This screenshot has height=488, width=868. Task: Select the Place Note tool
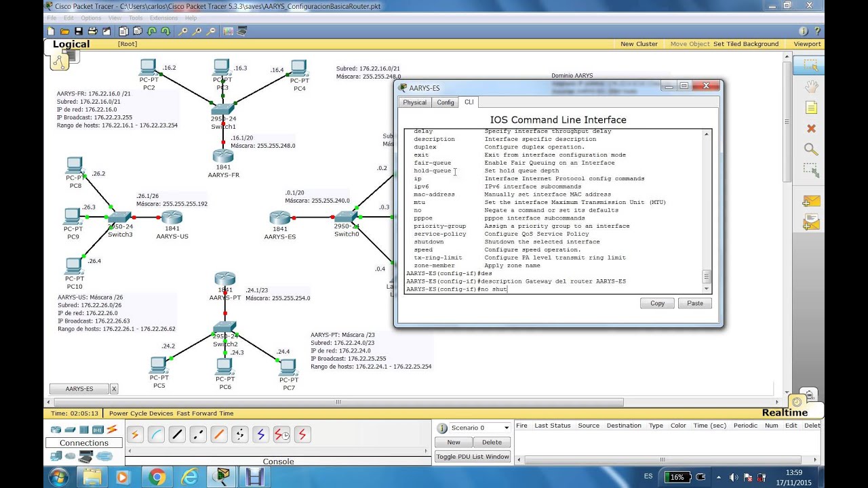tap(810, 108)
